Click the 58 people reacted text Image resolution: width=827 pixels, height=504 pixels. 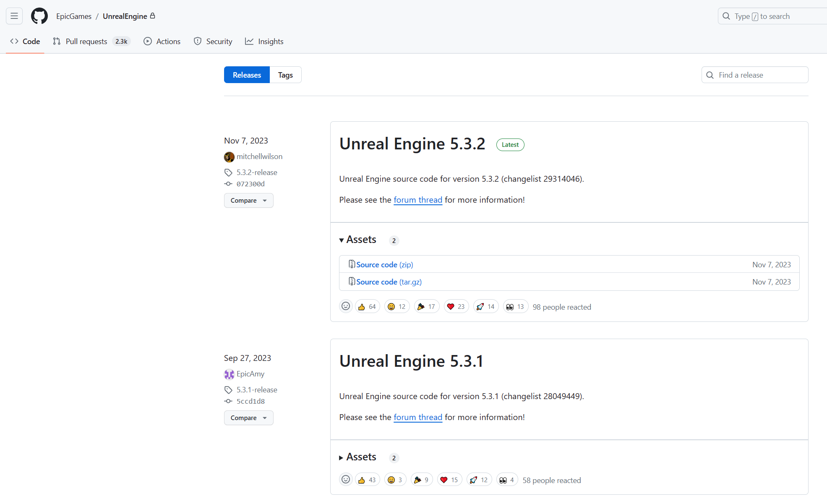[x=552, y=480]
